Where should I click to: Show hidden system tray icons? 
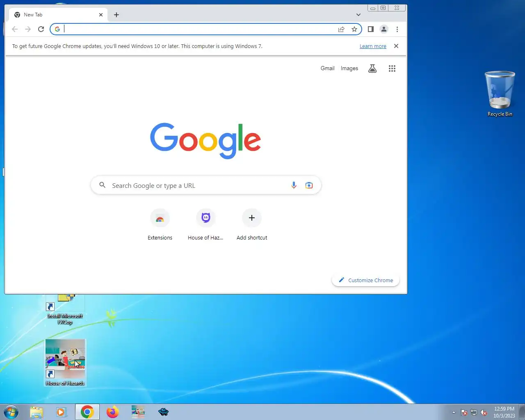(x=454, y=412)
